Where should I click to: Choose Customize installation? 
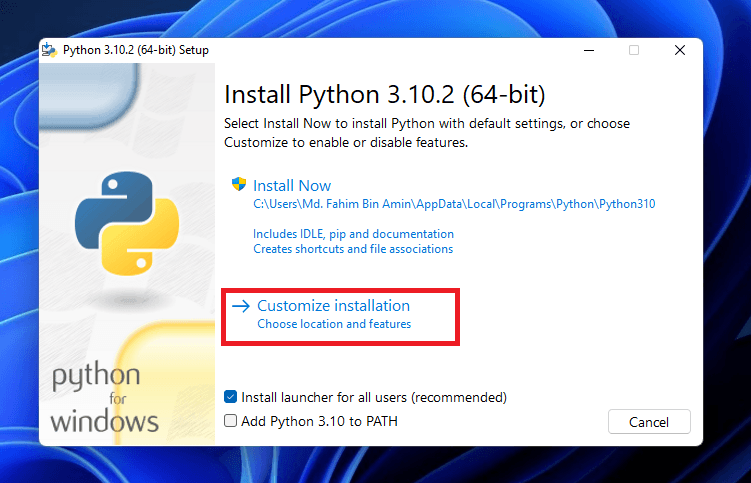(x=333, y=306)
